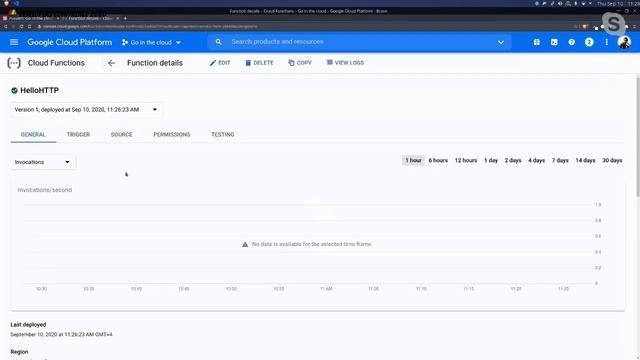Image resolution: width=640 pixels, height=360 pixels.
Task: Switch to the SOURCE tab
Action: (122, 135)
